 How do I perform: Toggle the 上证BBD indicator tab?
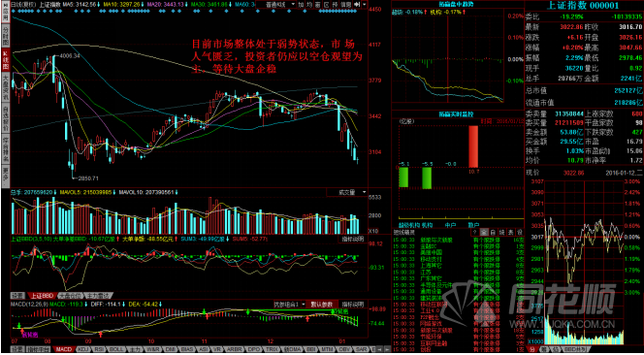tap(43, 296)
